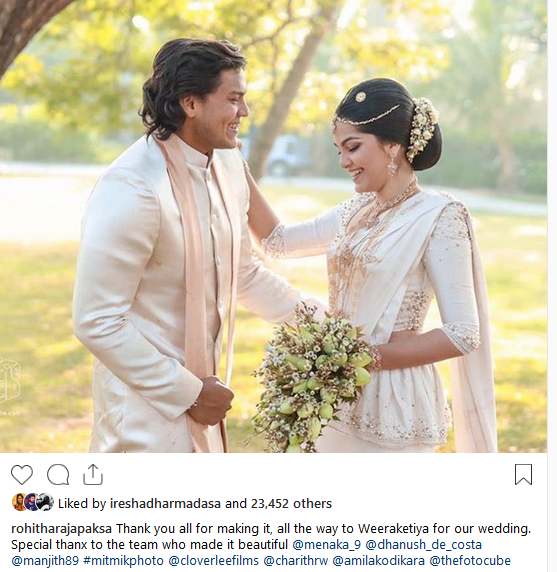Viewport: 557px width, 572px height.
Task: Open the #mitmikphoto hashtag
Action: point(123,560)
